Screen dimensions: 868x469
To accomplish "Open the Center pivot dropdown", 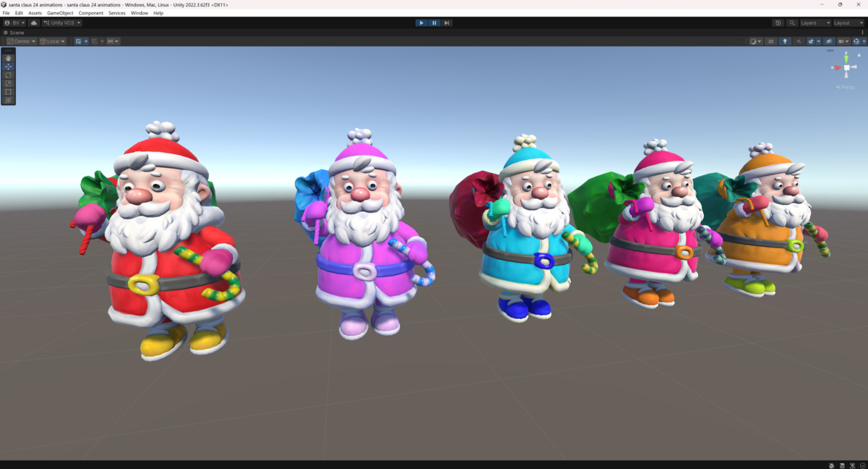I will click(x=21, y=41).
